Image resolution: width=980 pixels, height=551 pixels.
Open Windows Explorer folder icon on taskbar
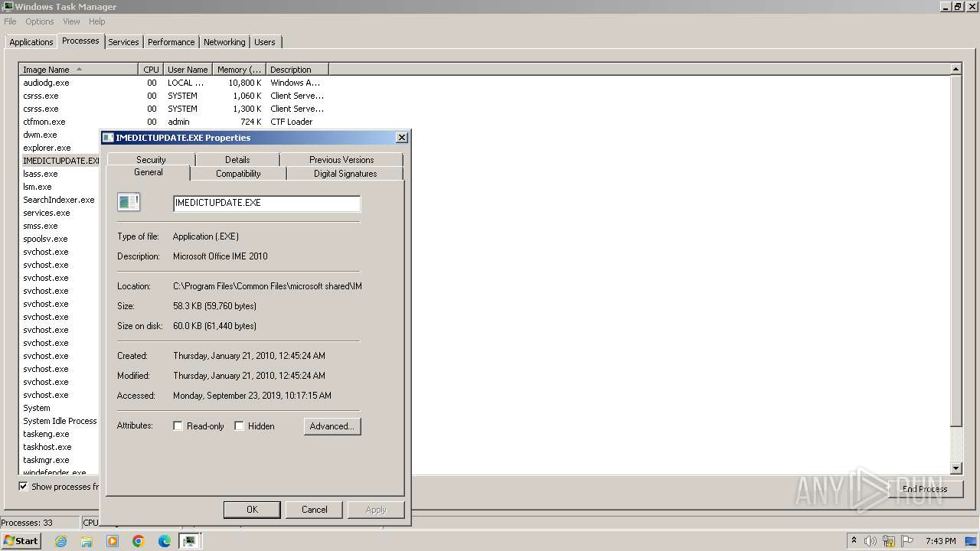pos(87,541)
